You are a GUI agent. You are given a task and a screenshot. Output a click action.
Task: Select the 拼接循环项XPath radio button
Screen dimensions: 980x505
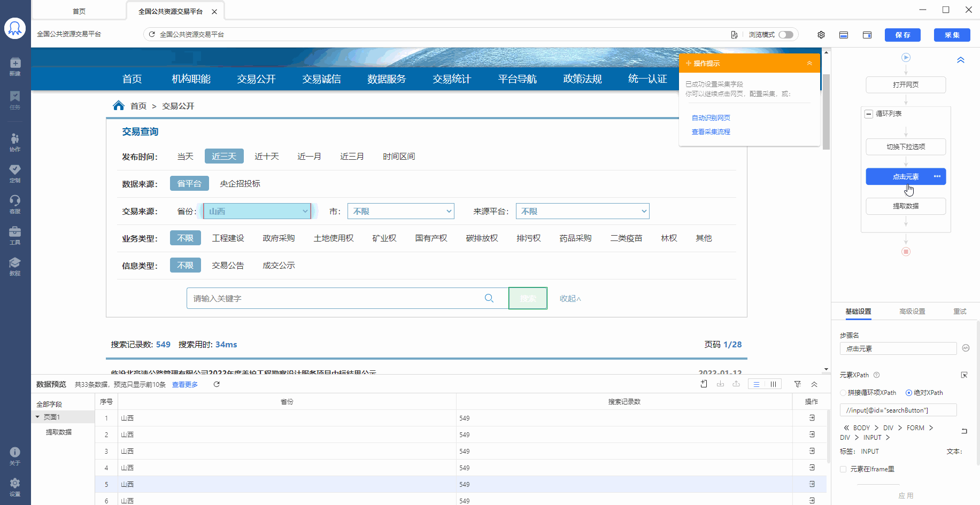843,393
